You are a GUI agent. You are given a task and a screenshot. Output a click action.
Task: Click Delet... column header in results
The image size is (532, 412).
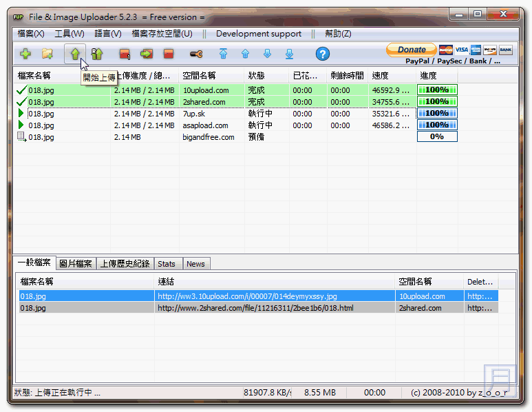pos(480,282)
